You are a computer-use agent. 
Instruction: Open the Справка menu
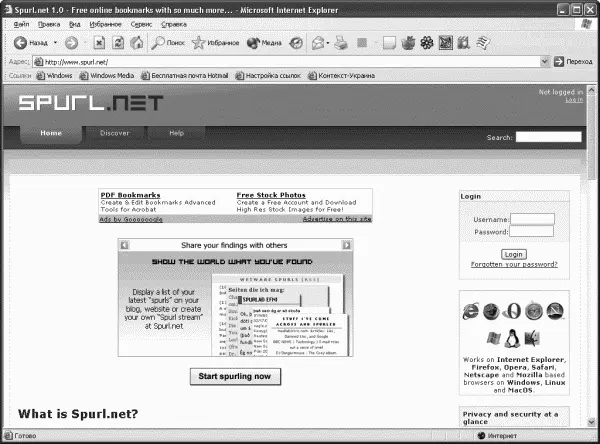[174, 24]
